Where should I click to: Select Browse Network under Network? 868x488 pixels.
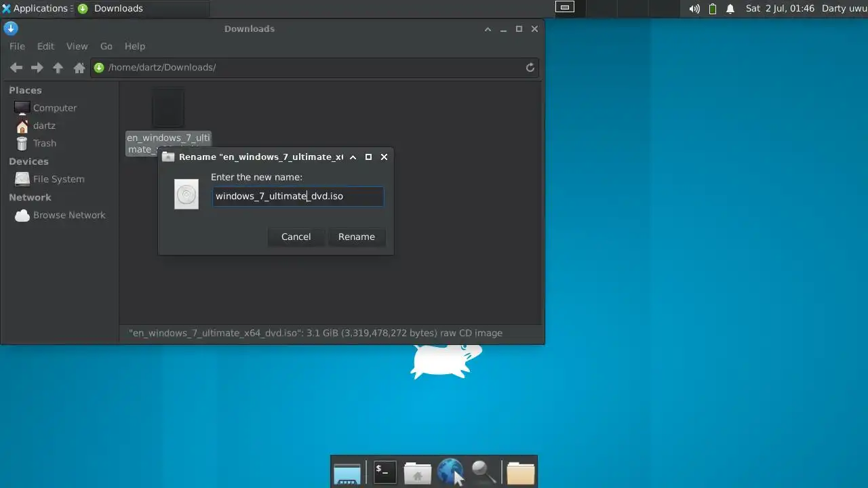tap(69, 215)
